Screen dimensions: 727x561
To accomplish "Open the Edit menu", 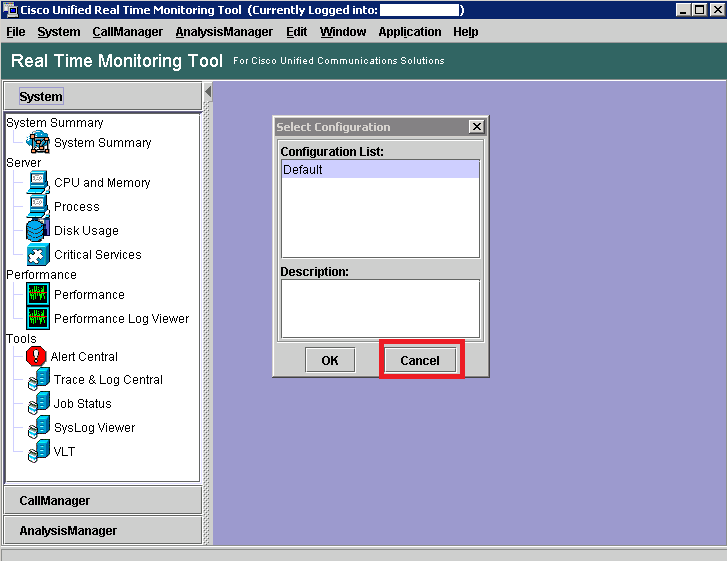I will click(296, 32).
